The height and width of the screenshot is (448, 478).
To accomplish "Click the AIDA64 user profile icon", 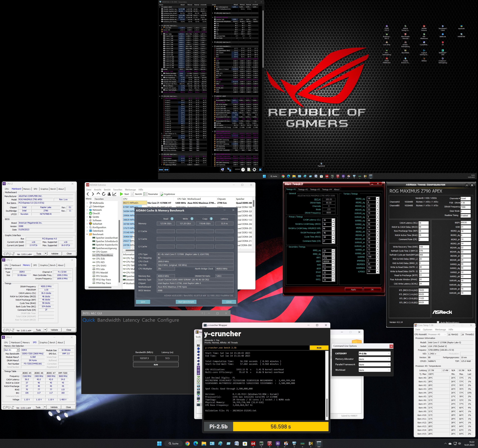I will click(109, 194).
